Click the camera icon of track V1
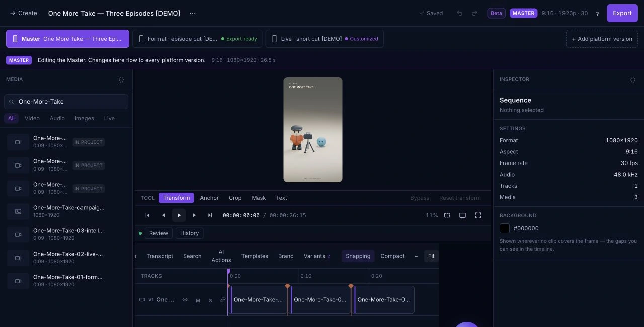The image size is (644, 327). click(x=142, y=300)
